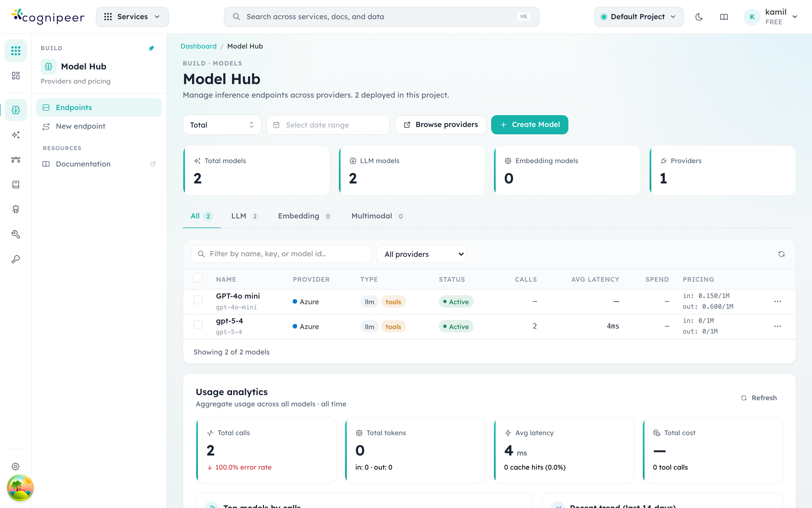Select Endpoints in the sidebar
Screen dimensions: 812x508
click(x=99, y=108)
